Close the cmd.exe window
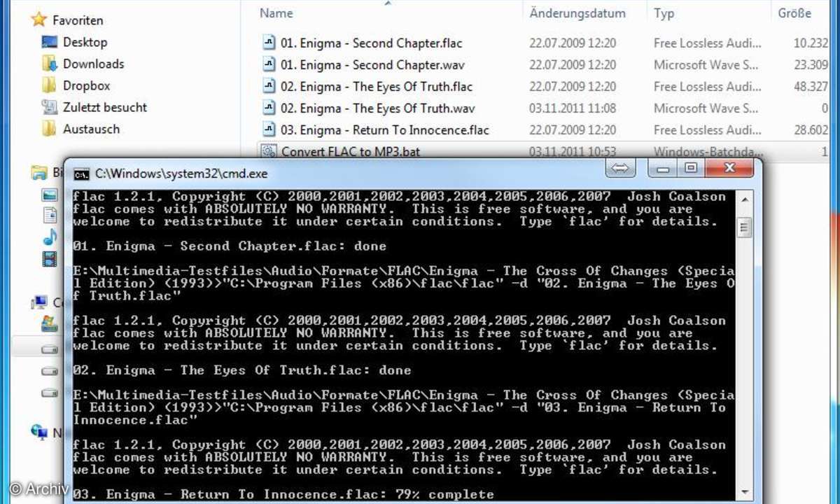This screenshot has height=504, width=840. [x=731, y=169]
